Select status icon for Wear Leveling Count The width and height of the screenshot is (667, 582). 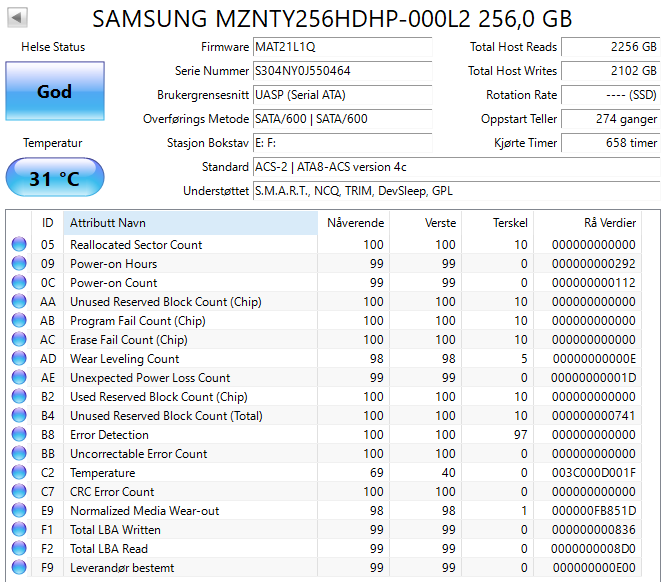coord(19,359)
